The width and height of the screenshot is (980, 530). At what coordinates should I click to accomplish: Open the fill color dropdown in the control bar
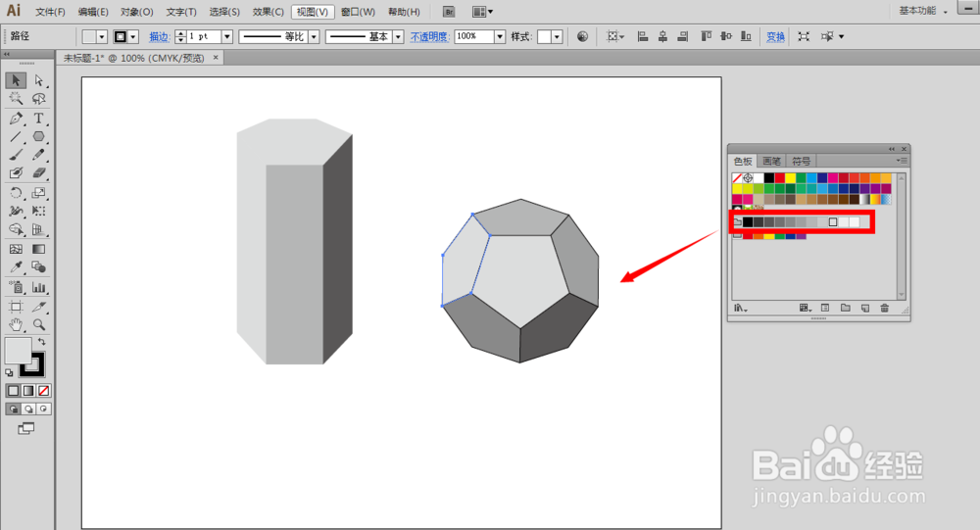click(102, 37)
